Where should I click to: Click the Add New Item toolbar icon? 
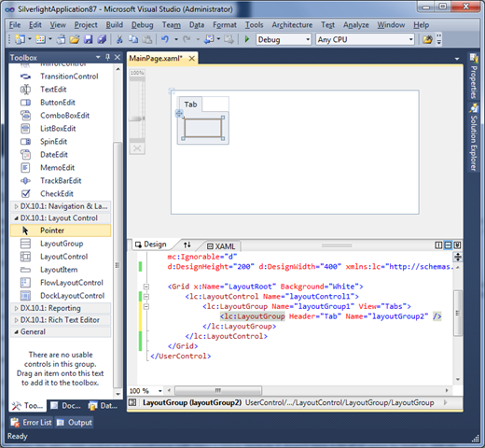click(40, 39)
